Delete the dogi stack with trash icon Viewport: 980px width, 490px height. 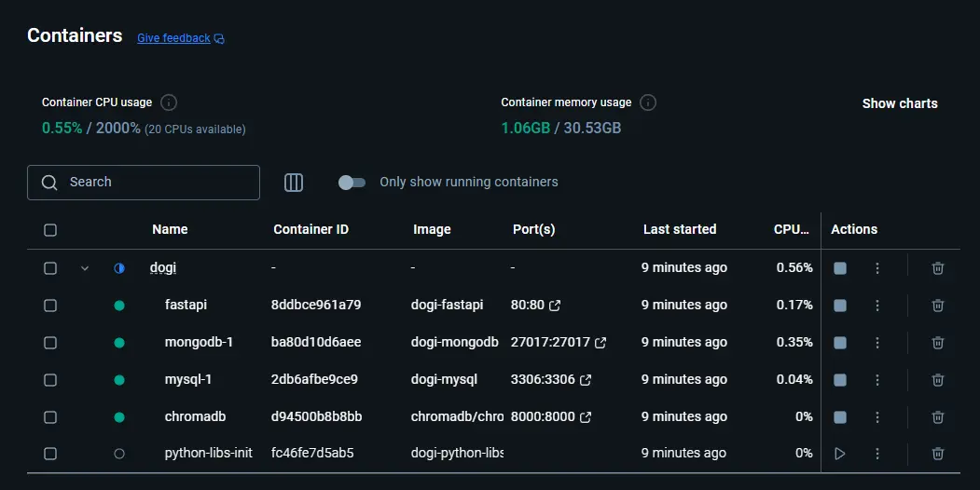coord(937,268)
